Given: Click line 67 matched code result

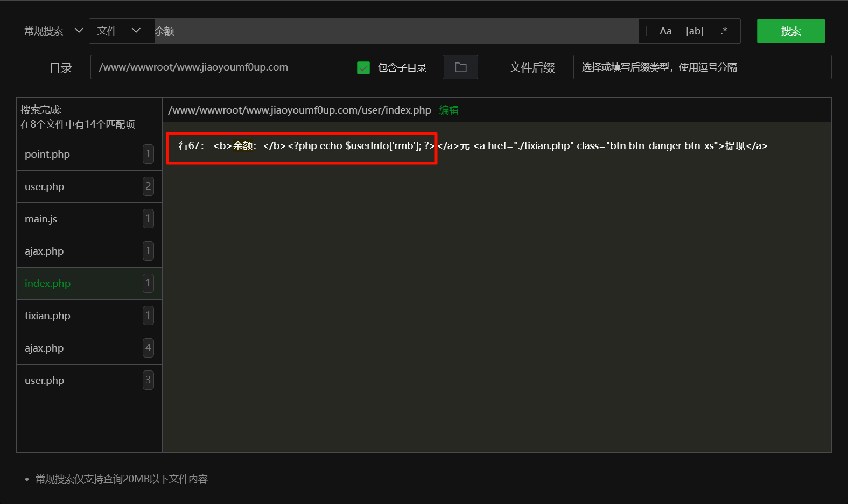Looking at the screenshot, I should point(302,146).
